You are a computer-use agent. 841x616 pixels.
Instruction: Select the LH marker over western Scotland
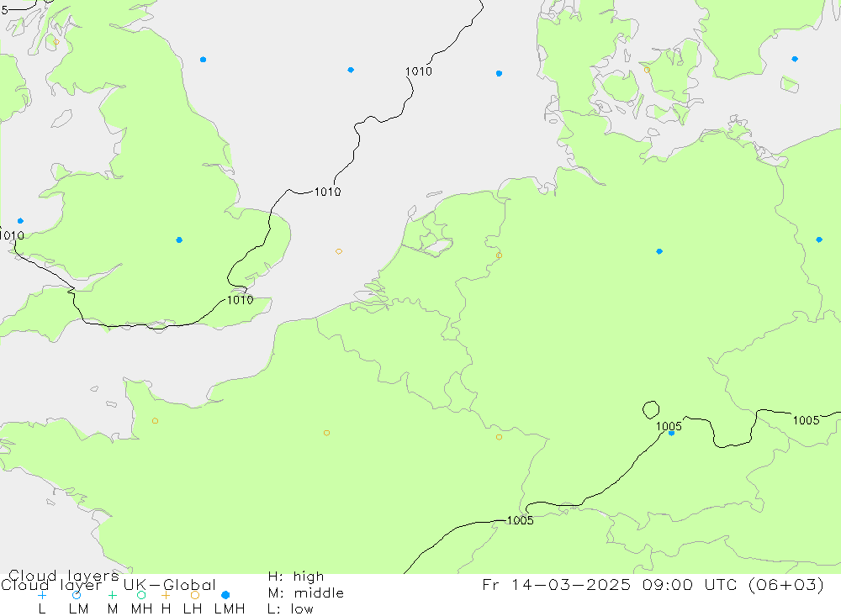point(56,42)
